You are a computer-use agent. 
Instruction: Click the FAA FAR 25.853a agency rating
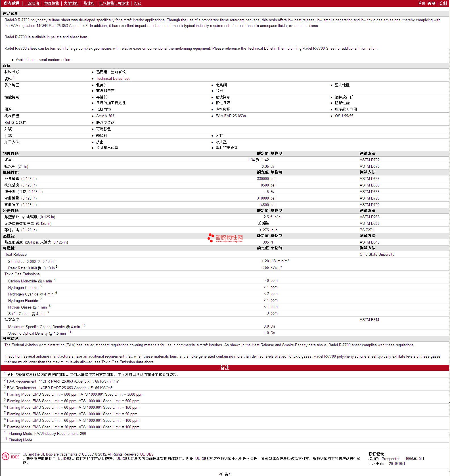(231, 116)
